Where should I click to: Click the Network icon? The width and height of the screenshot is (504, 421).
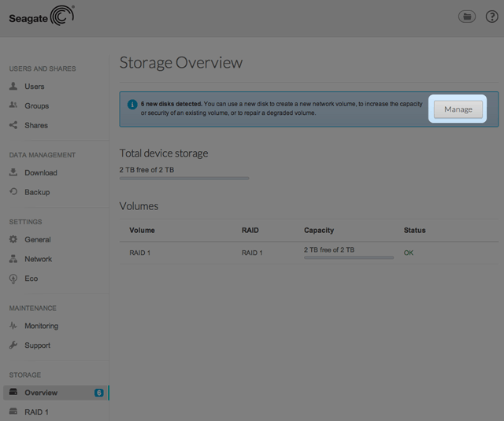point(13,259)
